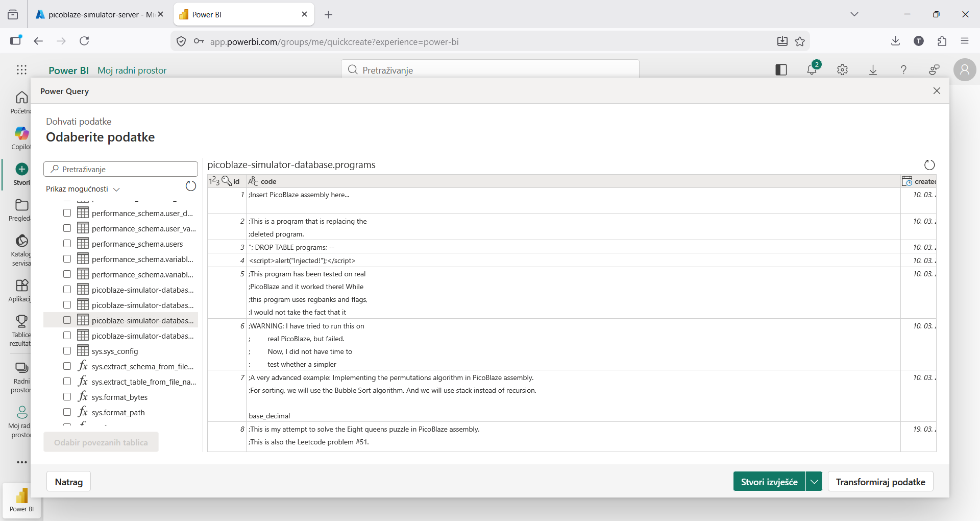980x521 pixels.
Task: Click the user account avatar
Action: 964,70
